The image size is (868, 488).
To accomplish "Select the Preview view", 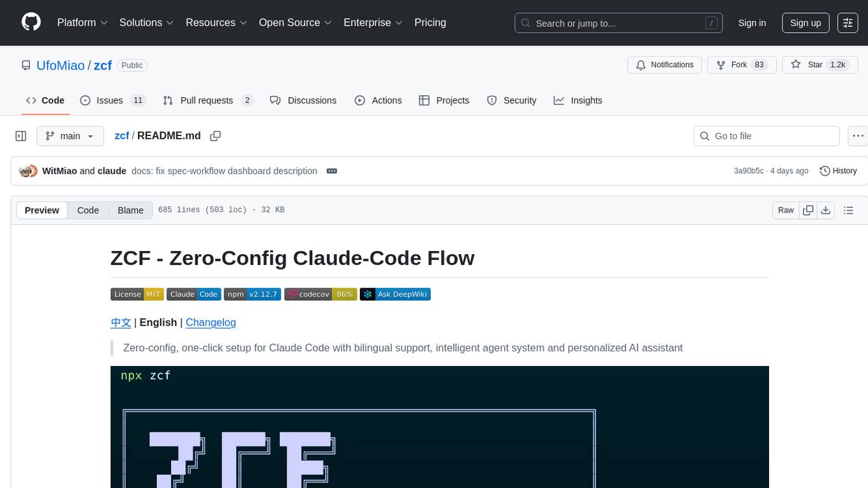I will coord(42,210).
